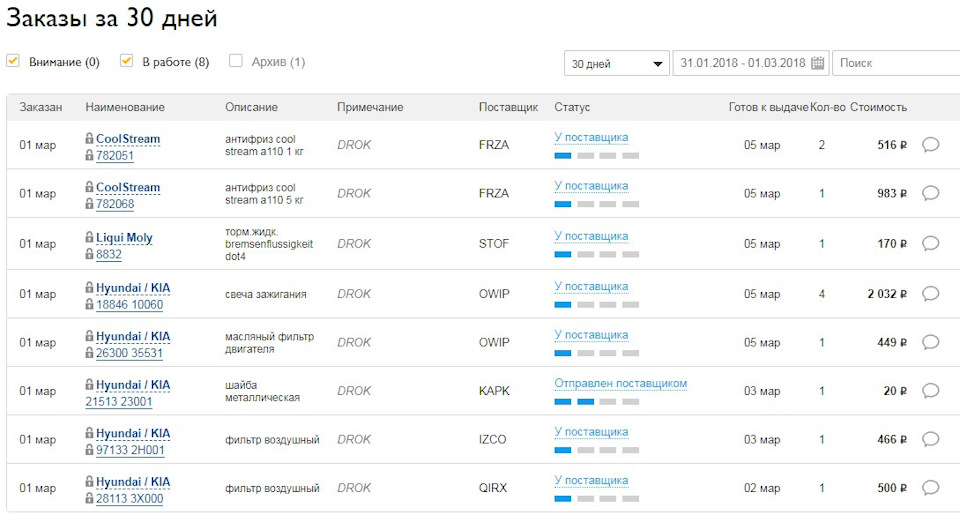Uncheck the В работе (8) checkbox

[126, 61]
